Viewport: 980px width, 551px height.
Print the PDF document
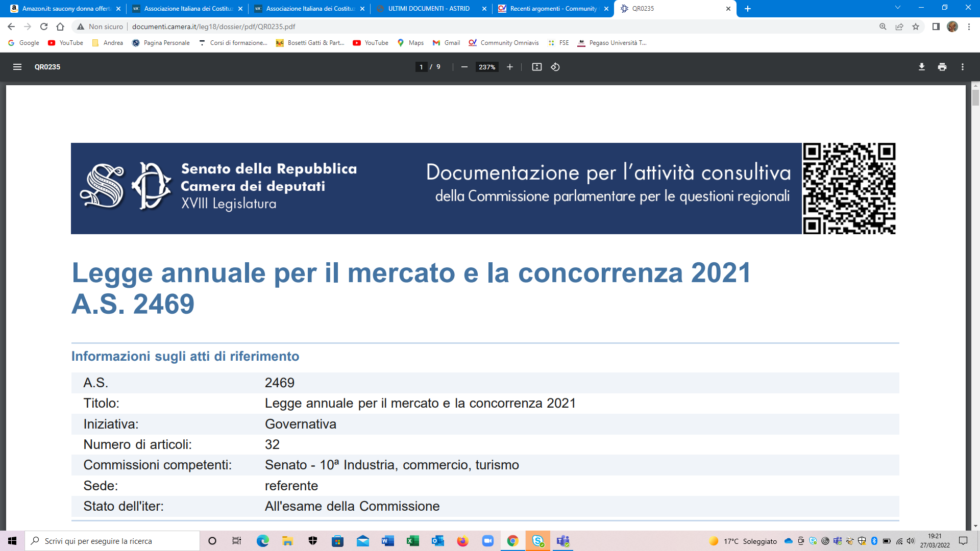coord(942,67)
